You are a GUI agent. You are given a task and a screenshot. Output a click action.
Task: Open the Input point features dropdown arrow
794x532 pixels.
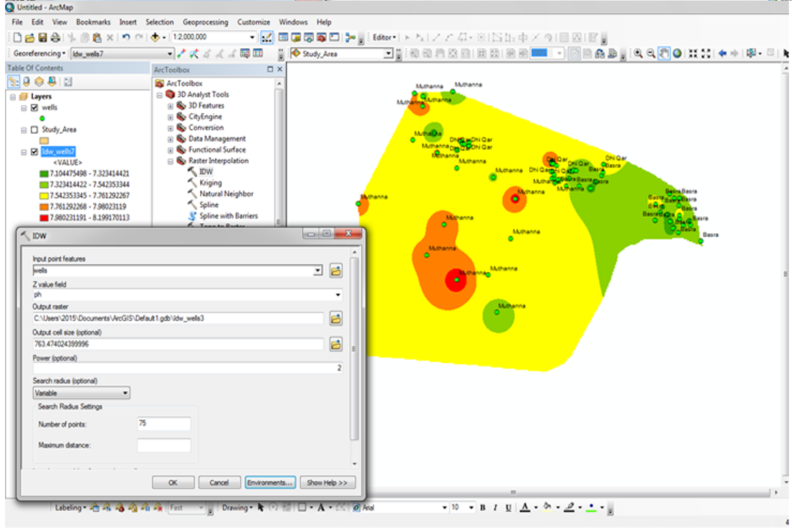[x=317, y=271]
